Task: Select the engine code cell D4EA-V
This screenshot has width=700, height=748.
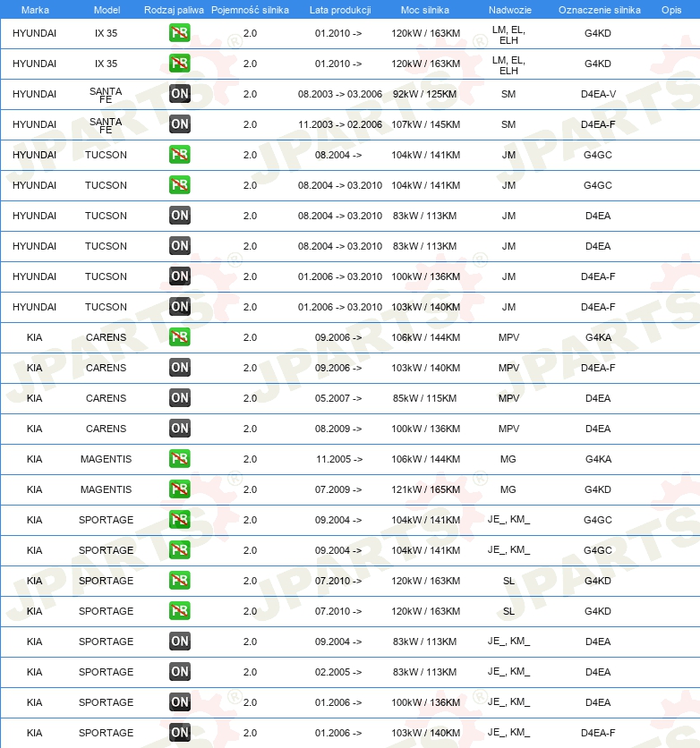Action: click(598, 94)
